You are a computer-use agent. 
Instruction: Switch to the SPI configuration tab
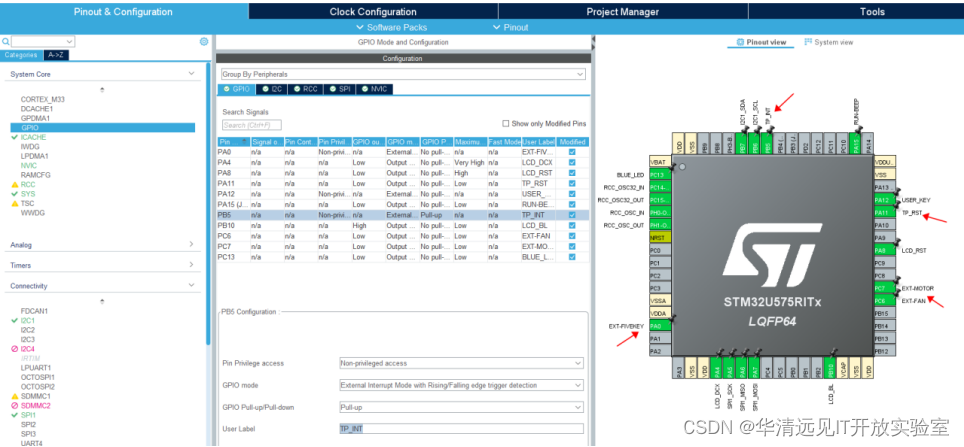(x=340, y=89)
